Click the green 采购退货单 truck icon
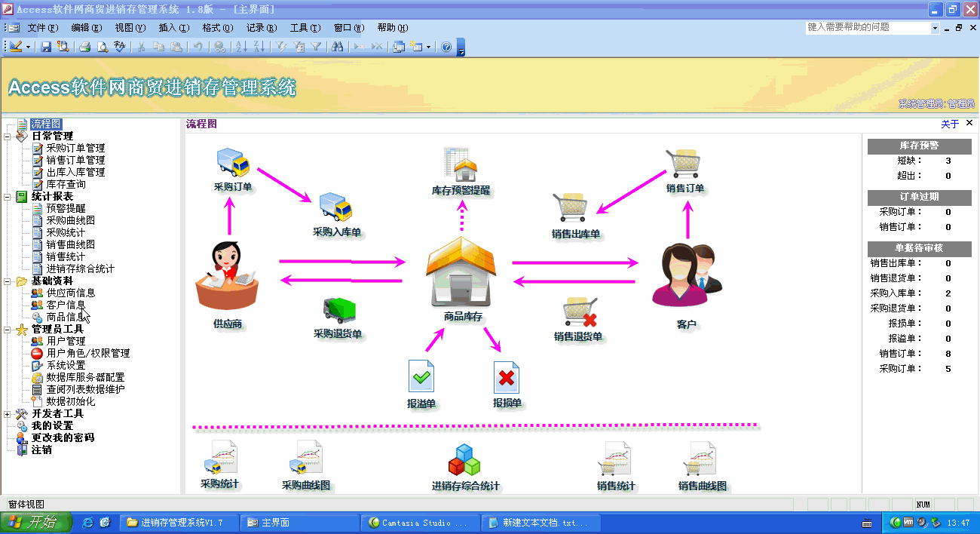 point(339,311)
